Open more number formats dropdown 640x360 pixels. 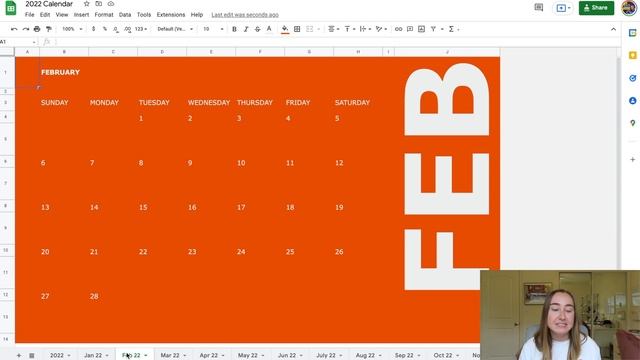(141, 29)
